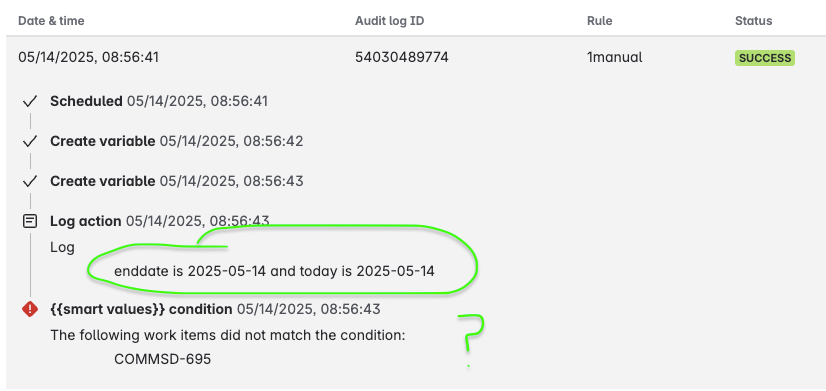Open work item COMMSD-695
The image size is (826, 391).
point(162,359)
